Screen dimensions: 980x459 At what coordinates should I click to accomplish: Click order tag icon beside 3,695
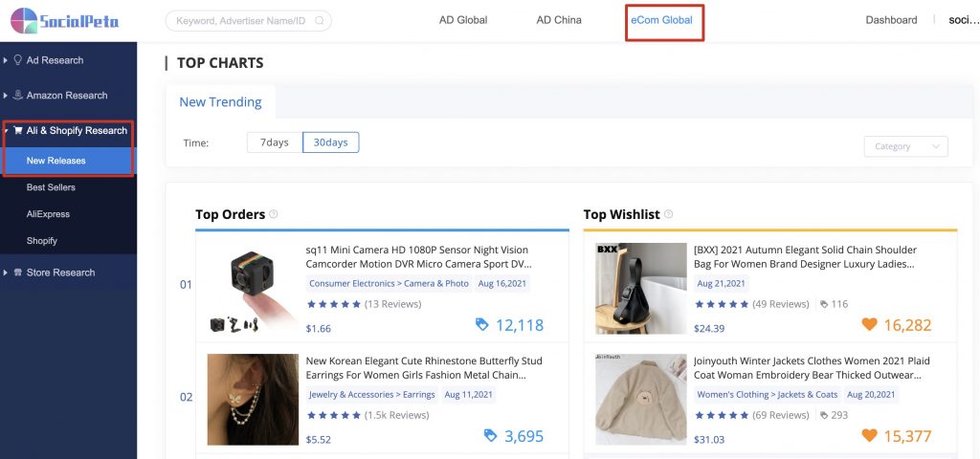[x=491, y=435]
